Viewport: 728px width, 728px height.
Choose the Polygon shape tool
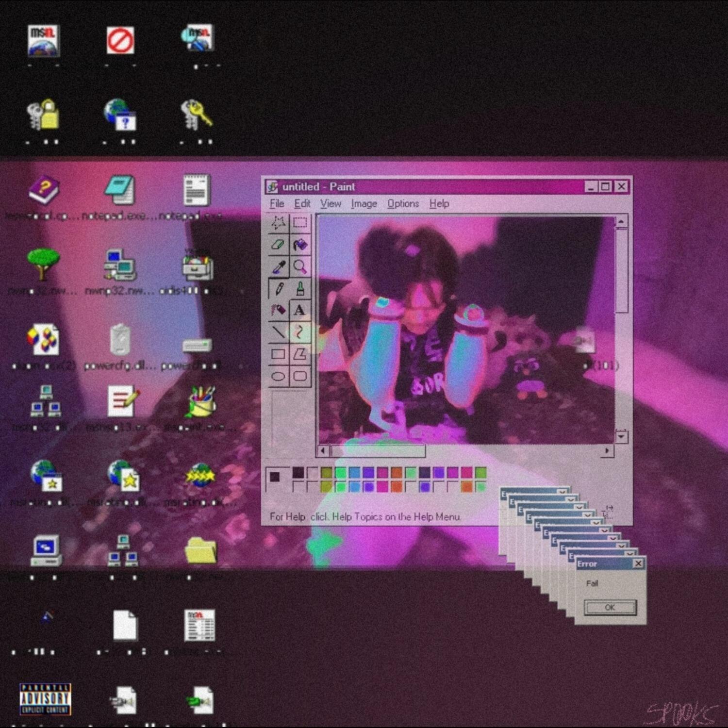click(300, 354)
